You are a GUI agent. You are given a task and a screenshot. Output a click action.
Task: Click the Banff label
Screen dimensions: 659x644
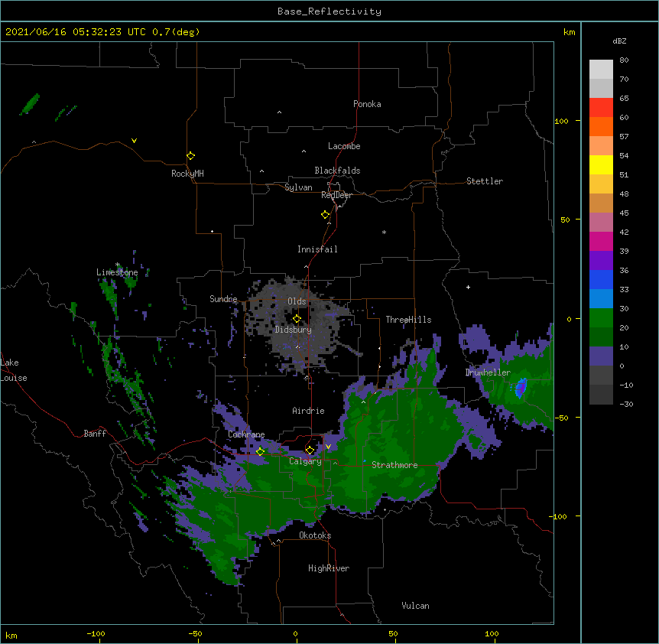[95, 434]
